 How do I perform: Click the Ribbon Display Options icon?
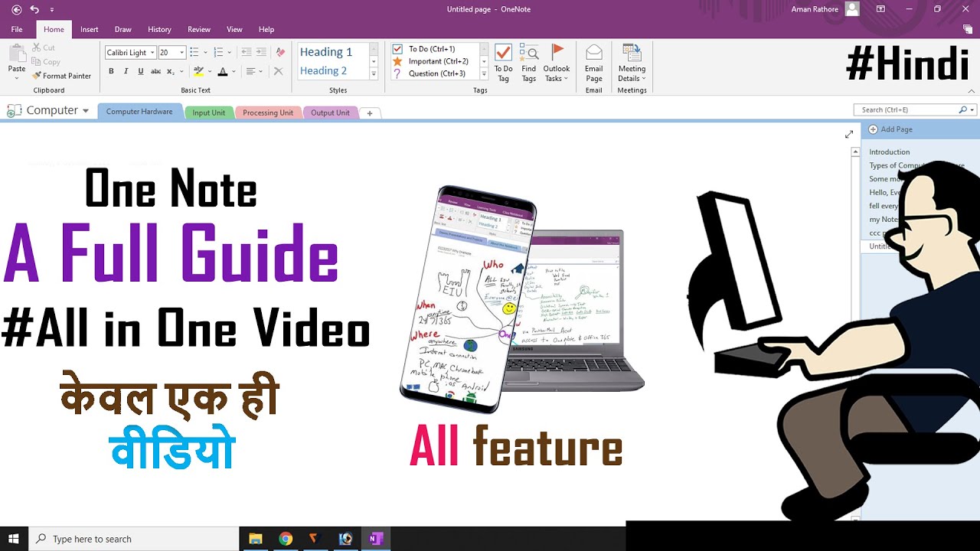coord(880,9)
